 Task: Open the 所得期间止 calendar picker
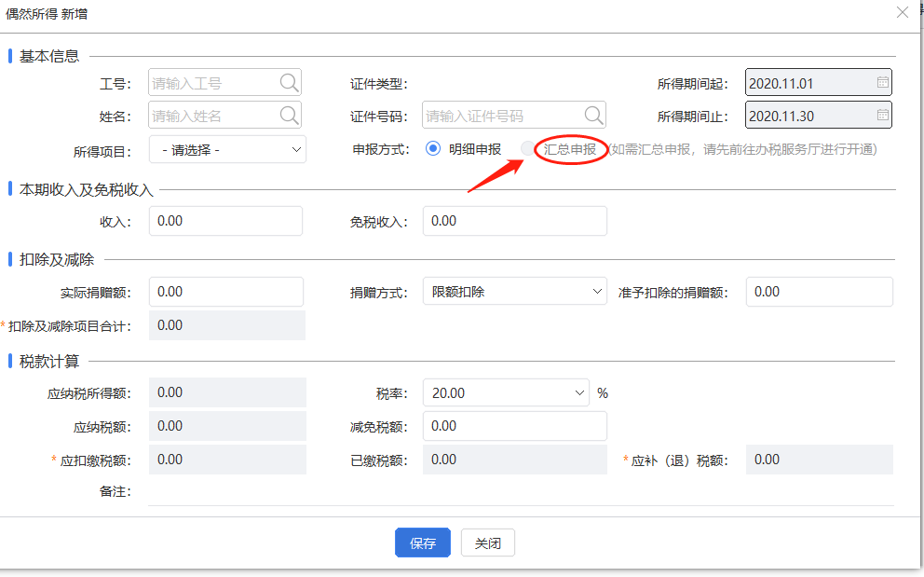[x=881, y=116]
